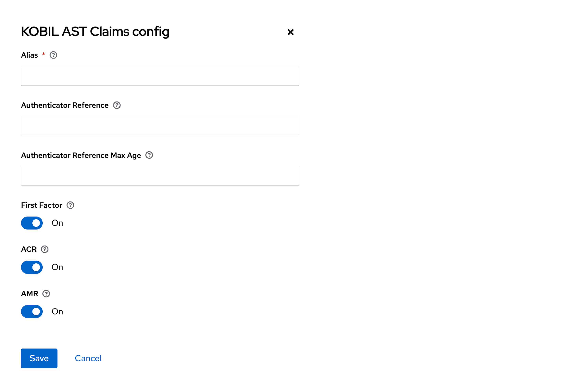The height and width of the screenshot is (392, 585).
Task: Click the "On" text beside First Factor switch
Action: [x=57, y=223]
